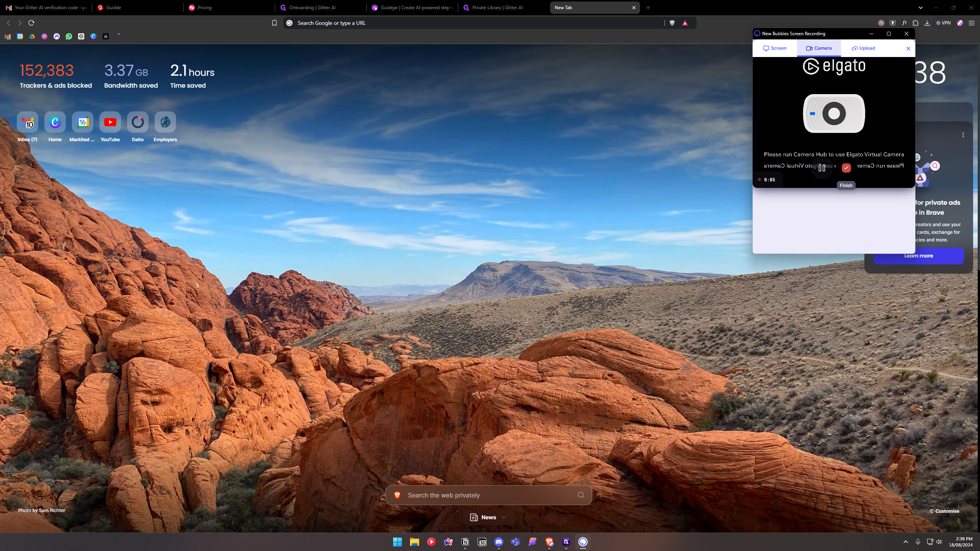
Task: Switch to the Screen tab in Bubbles
Action: (x=775, y=48)
